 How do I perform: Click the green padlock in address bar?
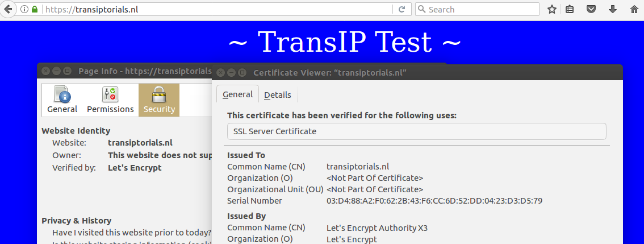point(35,9)
